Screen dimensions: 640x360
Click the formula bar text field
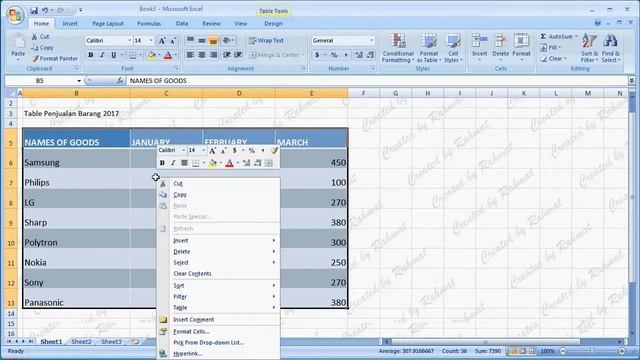377,81
